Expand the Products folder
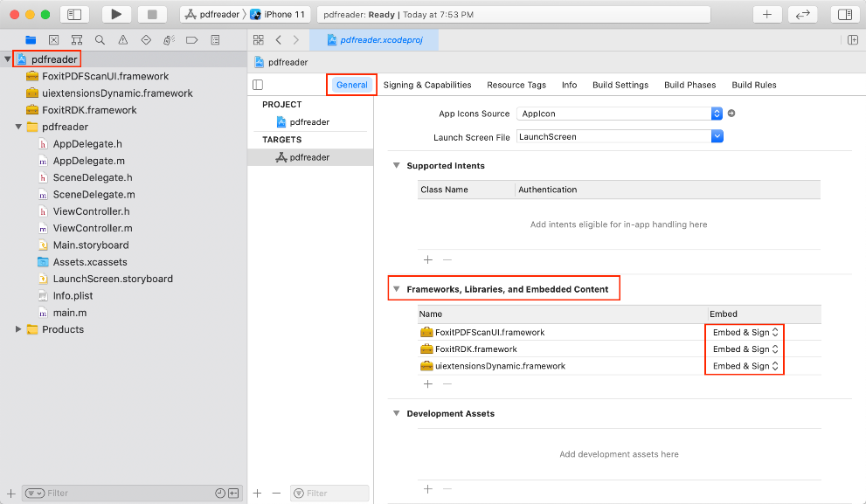The height and width of the screenshot is (504, 866). coord(18,329)
